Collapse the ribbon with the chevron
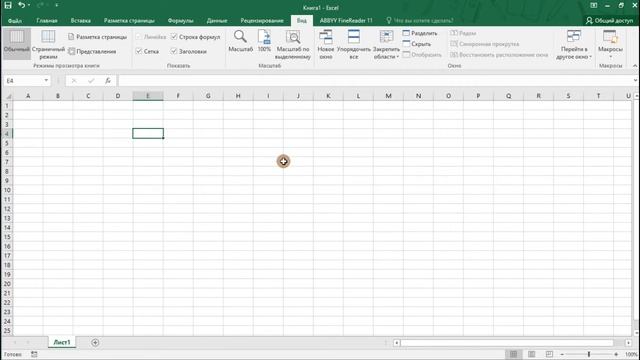The height and width of the screenshot is (360, 640). coord(635,66)
